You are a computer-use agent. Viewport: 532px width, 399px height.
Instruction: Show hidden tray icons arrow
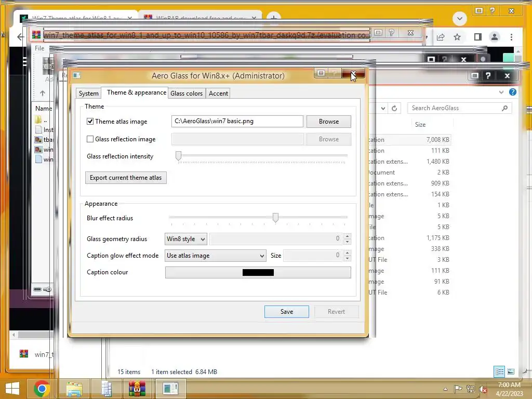(x=445, y=389)
